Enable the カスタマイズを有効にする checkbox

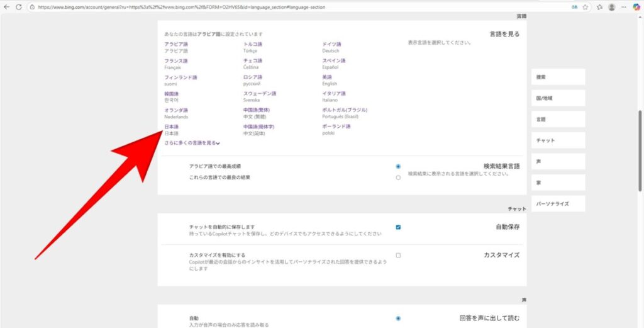pos(398,256)
